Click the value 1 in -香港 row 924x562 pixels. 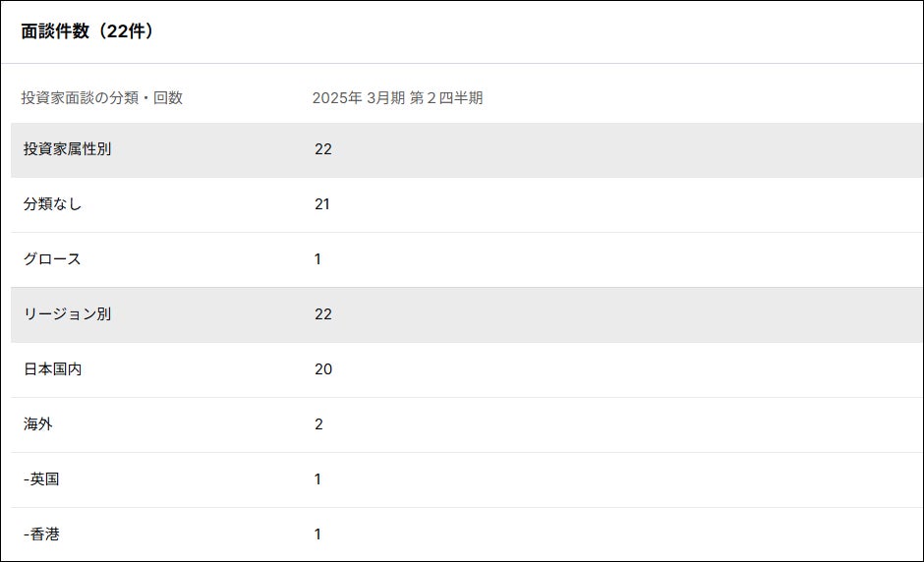click(x=318, y=534)
